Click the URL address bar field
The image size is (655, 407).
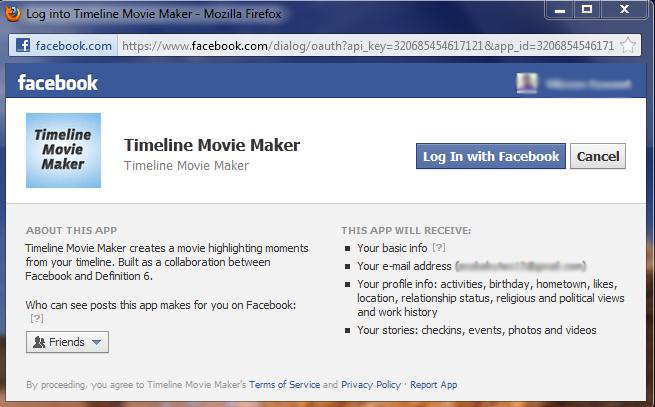click(x=368, y=46)
